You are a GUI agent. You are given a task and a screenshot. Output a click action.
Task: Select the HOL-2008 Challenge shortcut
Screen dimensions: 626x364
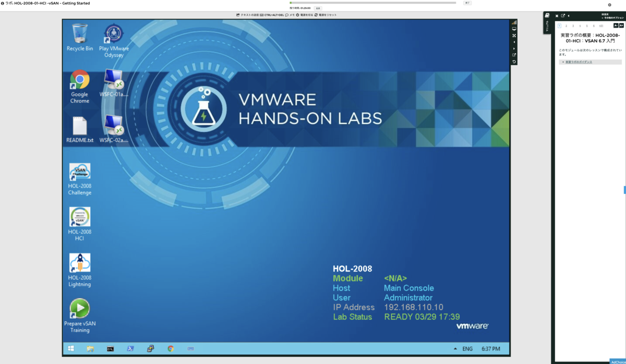(x=80, y=179)
